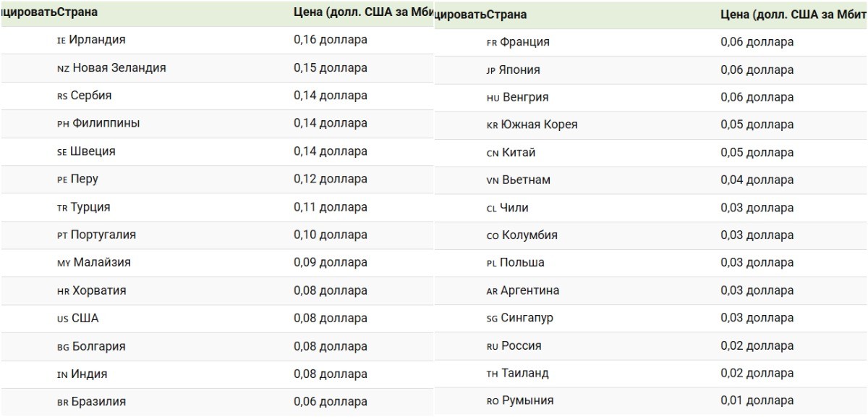The width and height of the screenshot is (868, 420).
Task: Click the FR country code beside Франция
Action: point(491,43)
